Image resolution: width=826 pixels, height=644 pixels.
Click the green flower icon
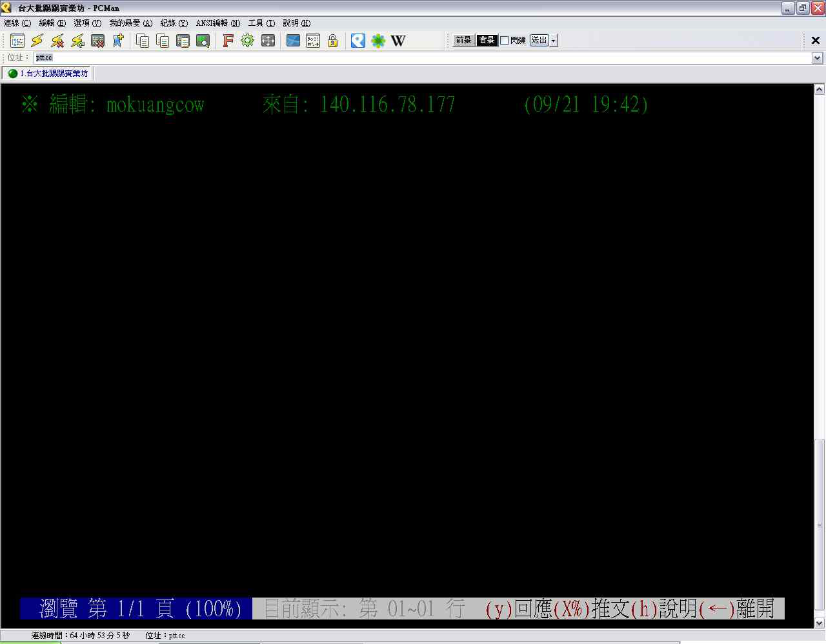(378, 41)
